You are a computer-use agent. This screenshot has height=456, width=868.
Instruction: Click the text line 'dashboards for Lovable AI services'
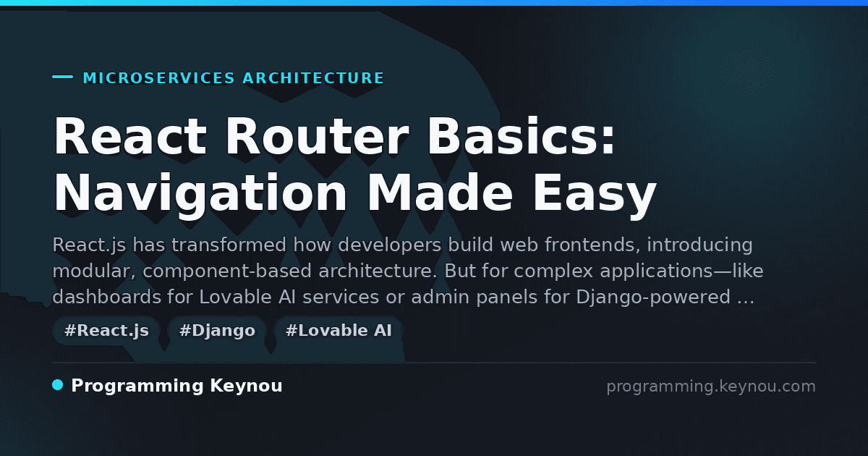[x=404, y=297]
